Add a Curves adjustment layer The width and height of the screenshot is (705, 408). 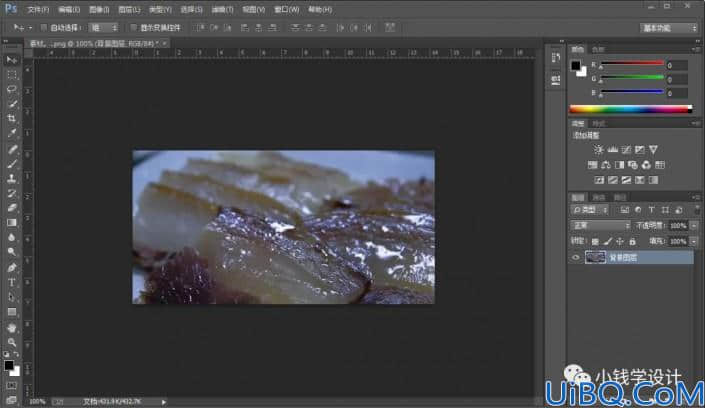(x=626, y=149)
